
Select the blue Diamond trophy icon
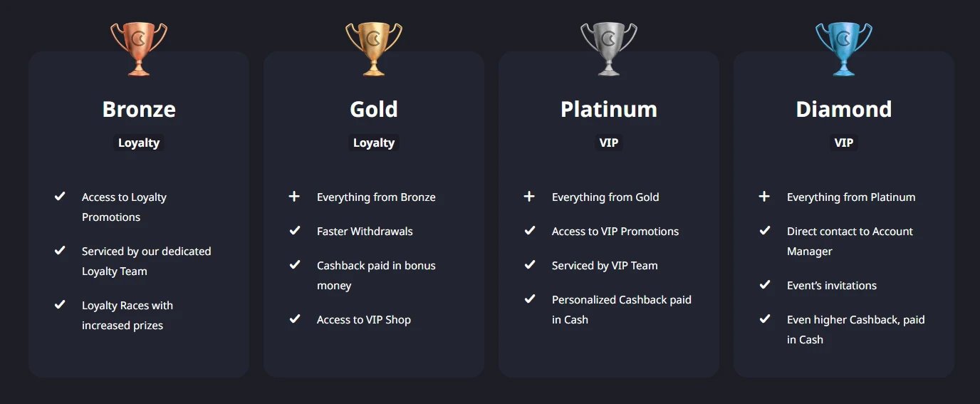coord(844,48)
